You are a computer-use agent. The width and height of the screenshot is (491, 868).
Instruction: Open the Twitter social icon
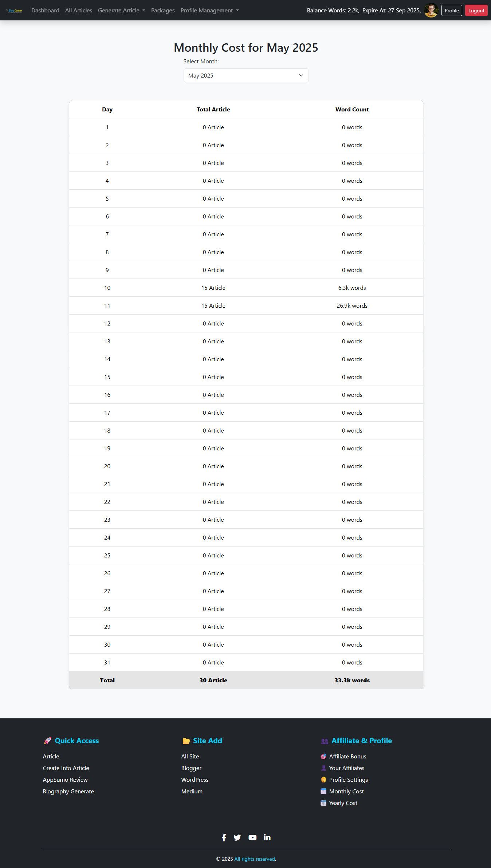[237, 837]
